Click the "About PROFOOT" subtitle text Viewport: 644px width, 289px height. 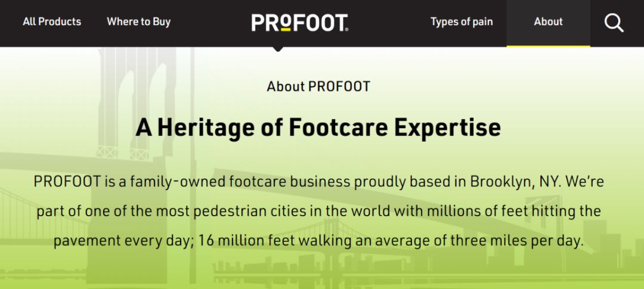click(x=318, y=86)
